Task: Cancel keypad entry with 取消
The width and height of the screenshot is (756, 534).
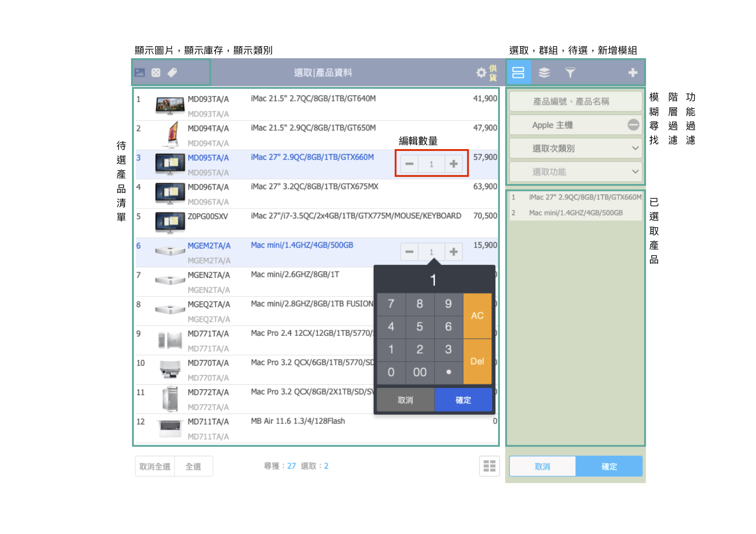Action: [406, 400]
